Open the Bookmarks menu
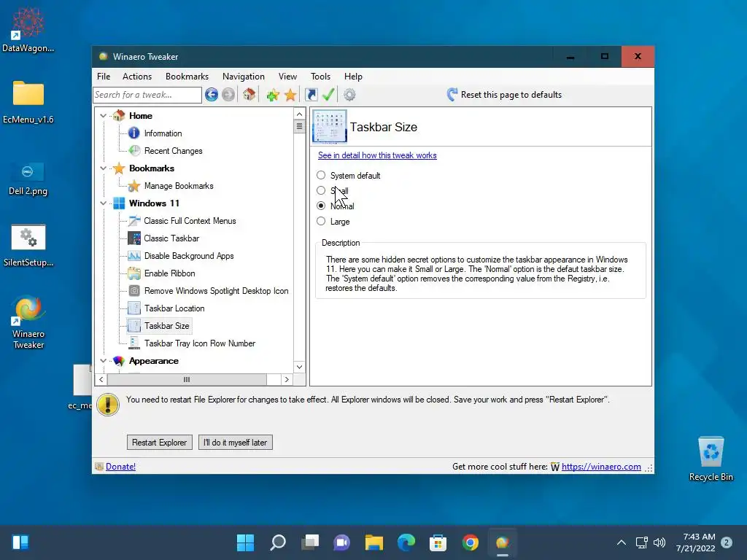Screen dimensions: 747x560 (x=187, y=76)
